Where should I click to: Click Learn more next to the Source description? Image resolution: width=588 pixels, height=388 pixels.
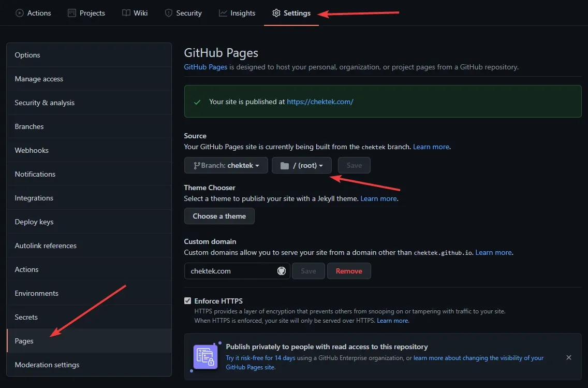[431, 147]
